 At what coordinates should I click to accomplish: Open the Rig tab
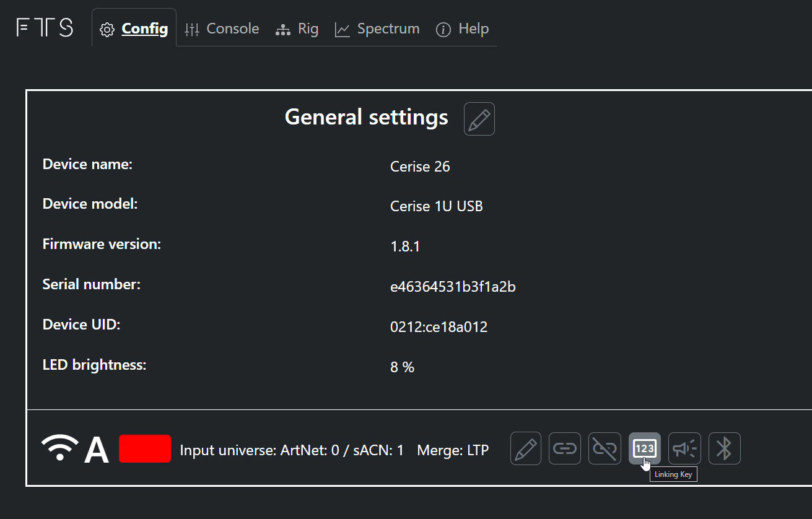click(297, 29)
